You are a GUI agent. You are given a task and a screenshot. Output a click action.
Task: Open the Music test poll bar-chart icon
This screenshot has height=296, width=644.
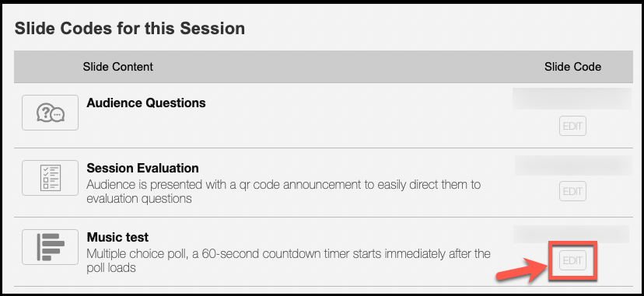tap(50, 247)
